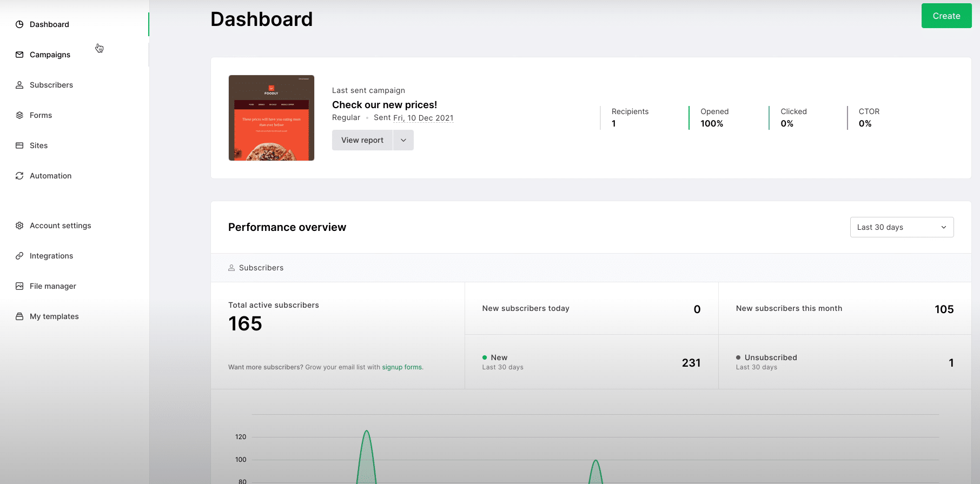Click the New subscribers today value 0

pyautogui.click(x=697, y=309)
